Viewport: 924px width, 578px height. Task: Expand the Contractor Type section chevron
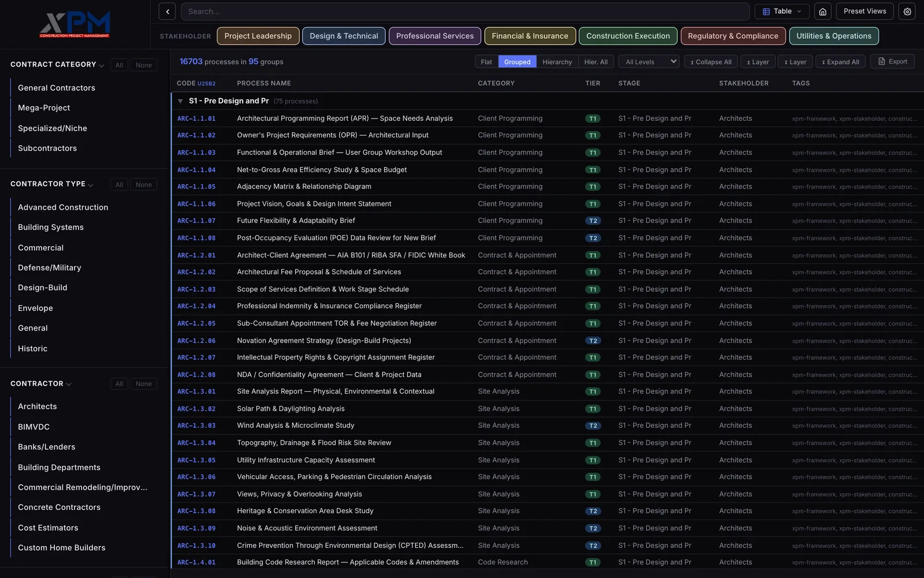(x=91, y=185)
